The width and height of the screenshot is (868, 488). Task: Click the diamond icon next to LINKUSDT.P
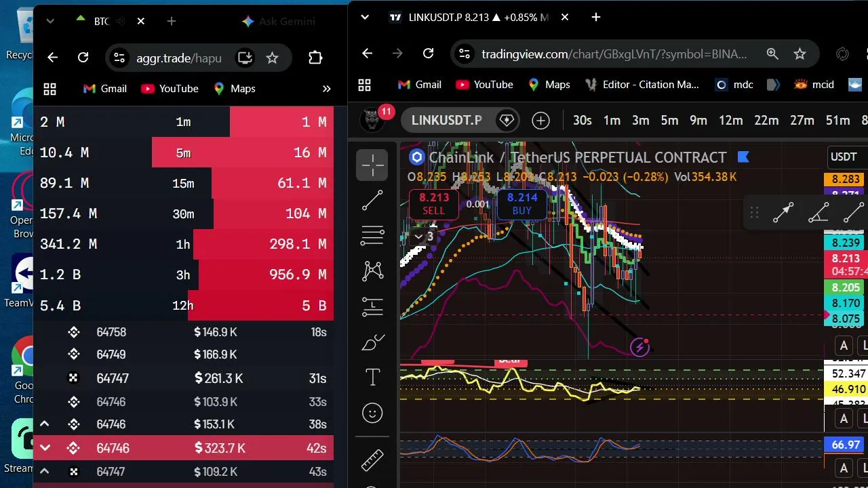(507, 121)
